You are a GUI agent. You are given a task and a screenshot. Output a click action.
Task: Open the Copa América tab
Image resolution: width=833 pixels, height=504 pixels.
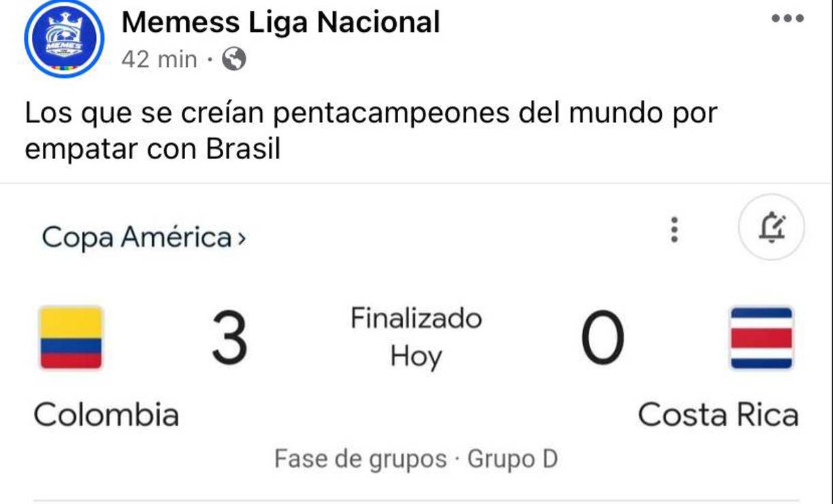tap(136, 238)
